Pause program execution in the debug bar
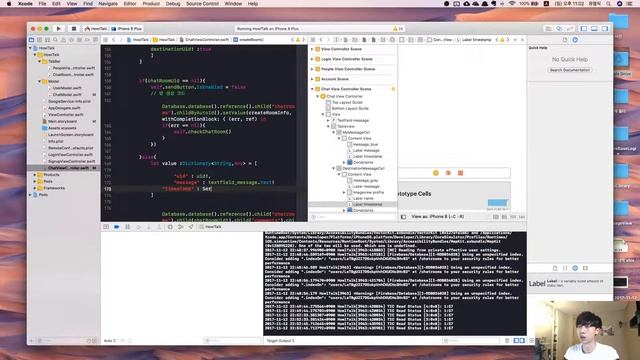Viewport: 640px width, 360px height. click(127, 227)
